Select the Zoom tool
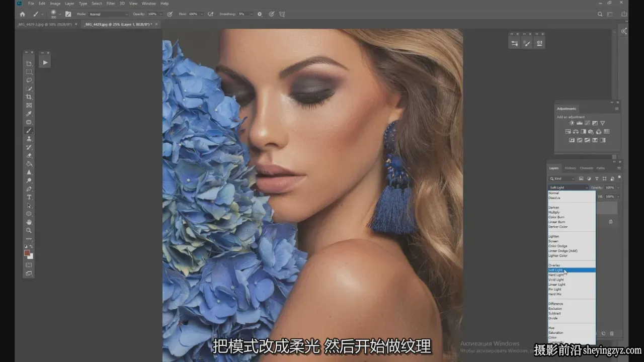This screenshot has height=362, width=644. (x=29, y=230)
